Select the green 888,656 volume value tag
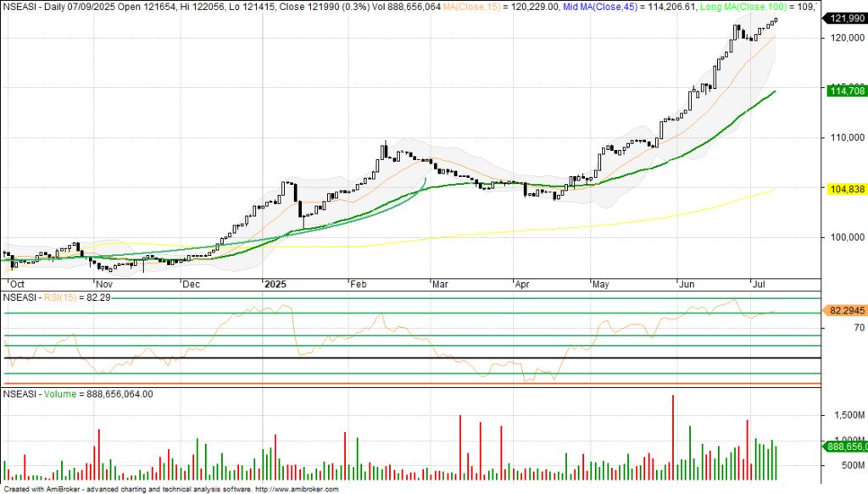This screenshot has width=868, height=494. click(844, 447)
